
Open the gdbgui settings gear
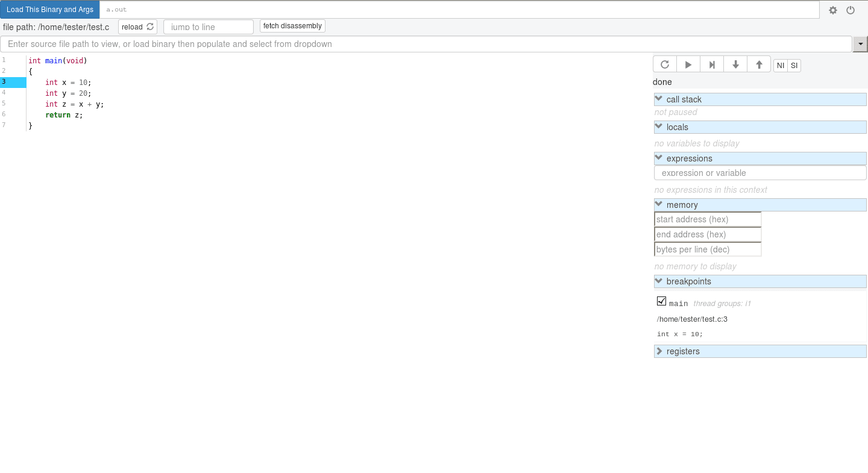[x=833, y=10]
